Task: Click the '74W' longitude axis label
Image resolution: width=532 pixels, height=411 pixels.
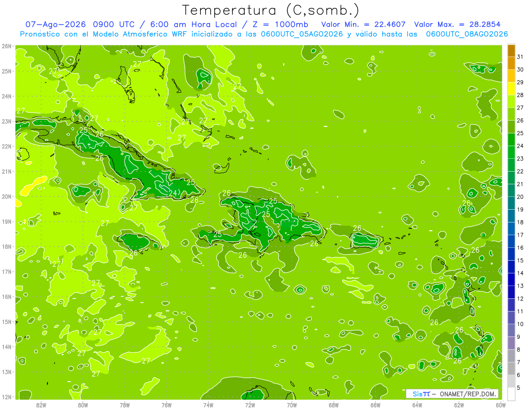Action: coord(208,404)
